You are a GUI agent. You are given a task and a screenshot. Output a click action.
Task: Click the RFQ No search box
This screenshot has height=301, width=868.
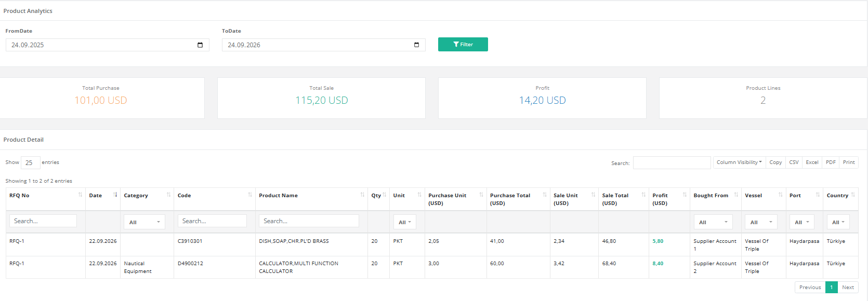point(43,221)
